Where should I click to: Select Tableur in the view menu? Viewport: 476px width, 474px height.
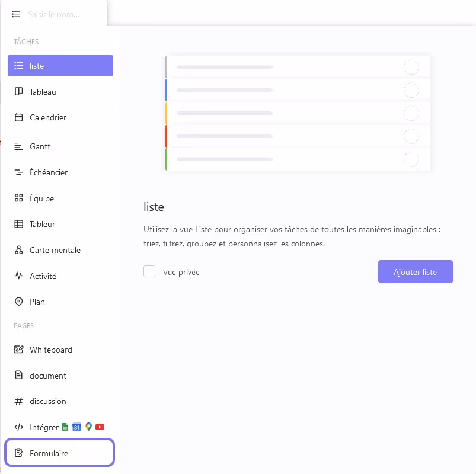point(43,224)
